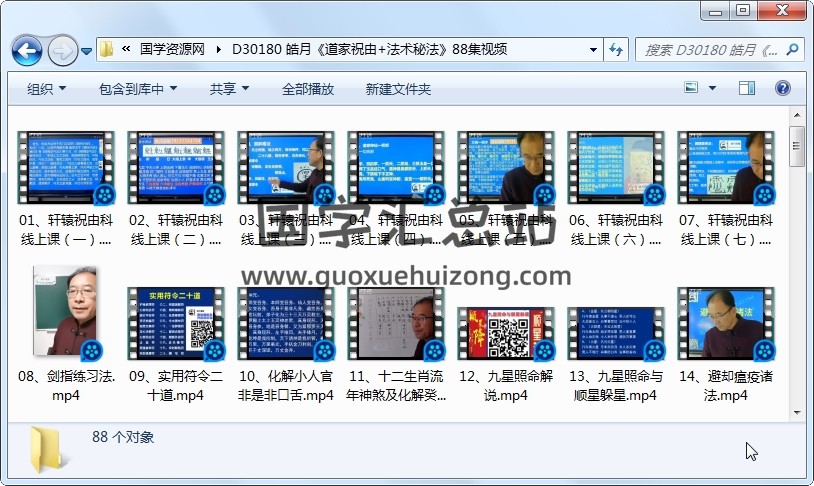Click the folder icon in address bar
The image size is (814, 486).
[x=106, y=49]
